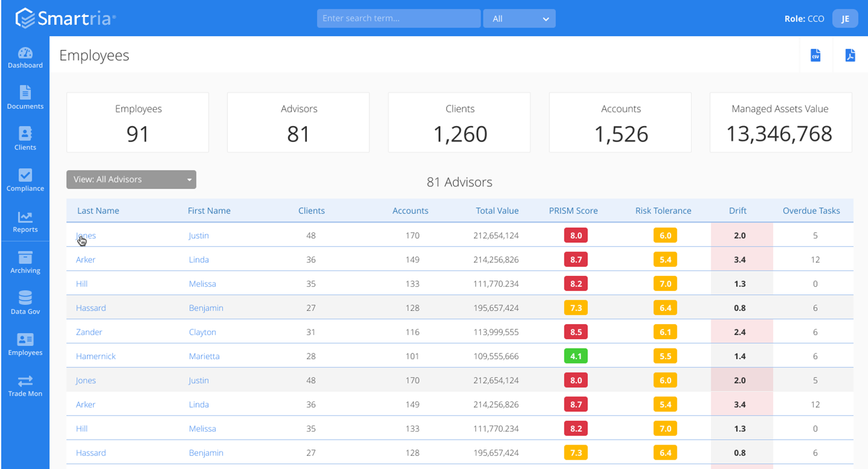Screen dimensions: 868x469
Task: Click total value 113,999,555
Action: pyautogui.click(x=496, y=332)
